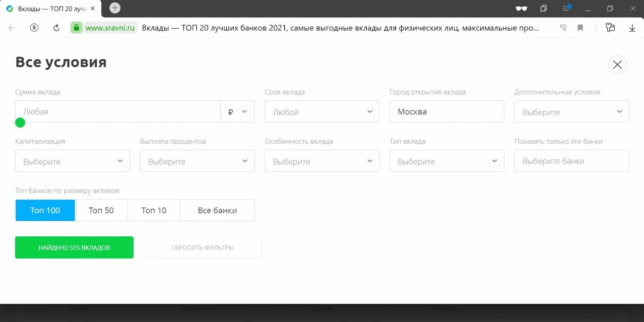Image resolution: width=644 pixels, height=322 pixels.
Task: Enable incognito mode glasses icon
Action: (521, 8)
